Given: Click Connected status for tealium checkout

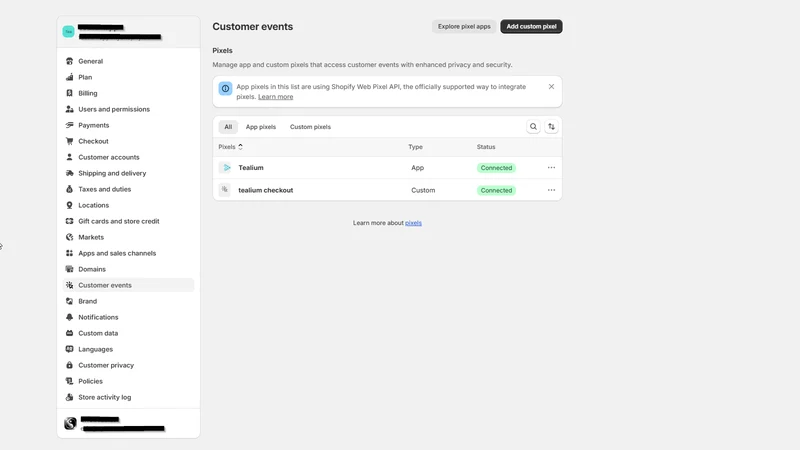Looking at the screenshot, I should (x=496, y=190).
